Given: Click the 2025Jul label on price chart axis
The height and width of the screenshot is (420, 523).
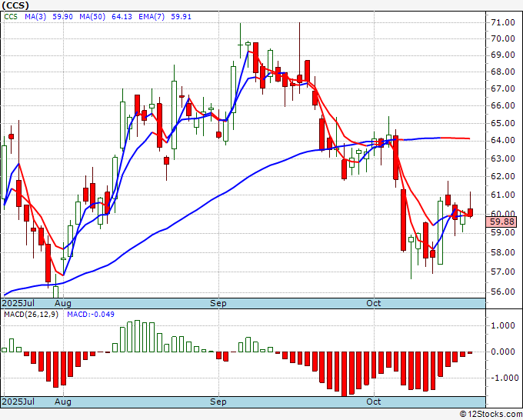Looking at the screenshot, I should (18, 303).
